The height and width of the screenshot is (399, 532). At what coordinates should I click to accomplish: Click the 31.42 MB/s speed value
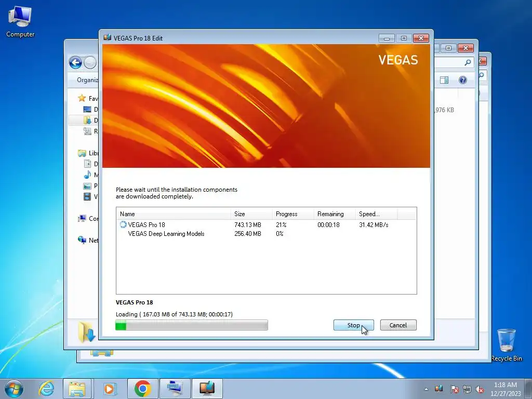point(374,224)
